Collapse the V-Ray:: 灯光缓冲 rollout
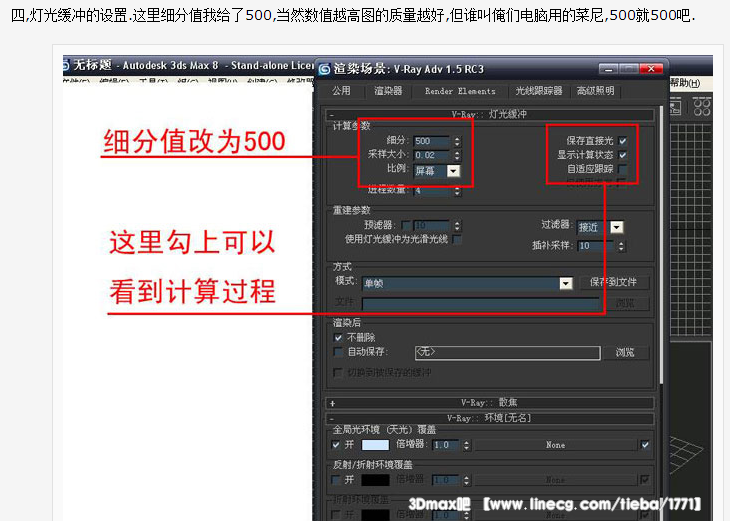730x521 pixels. (491, 114)
